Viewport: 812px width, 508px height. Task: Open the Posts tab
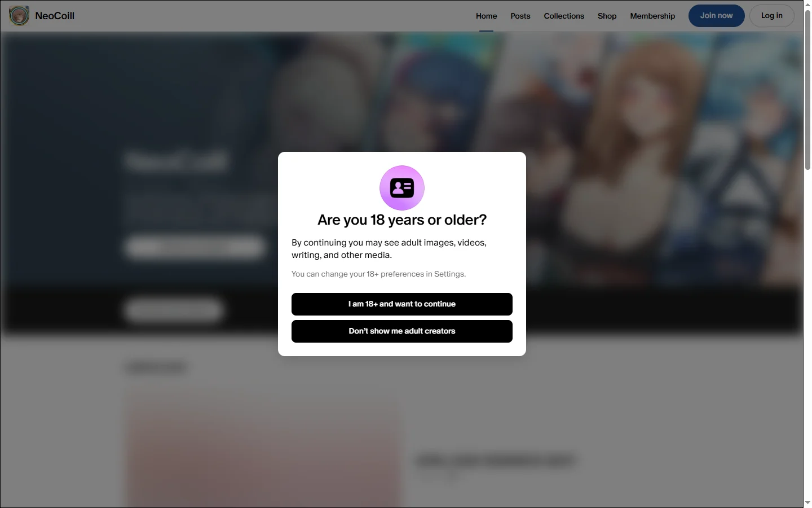click(x=520, y=16)
